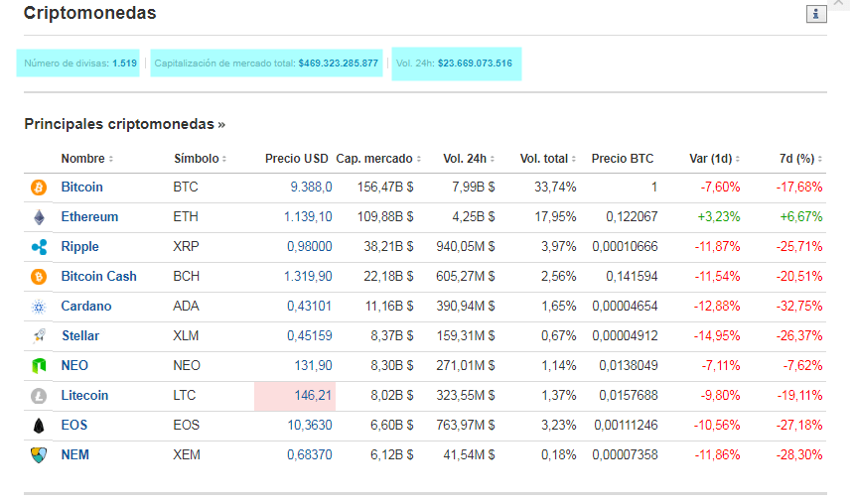Click the Cardano logo icon

(x=39, y=307)
